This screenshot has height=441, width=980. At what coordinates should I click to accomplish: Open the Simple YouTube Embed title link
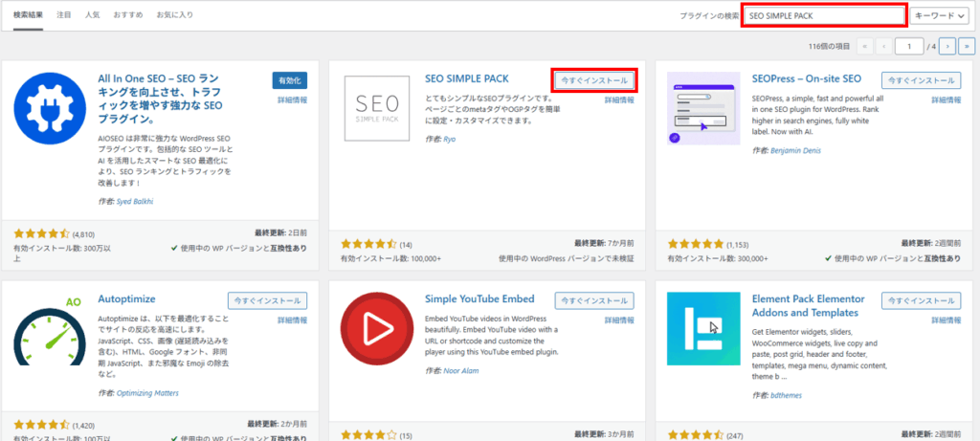pyautogui.click(x=479, y=298)
